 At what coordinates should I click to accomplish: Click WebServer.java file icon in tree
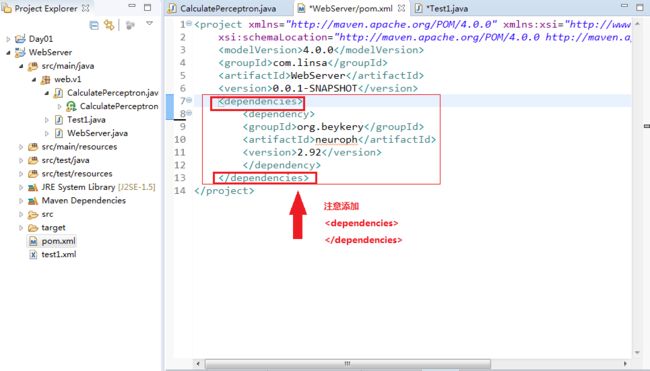[59, 133]
